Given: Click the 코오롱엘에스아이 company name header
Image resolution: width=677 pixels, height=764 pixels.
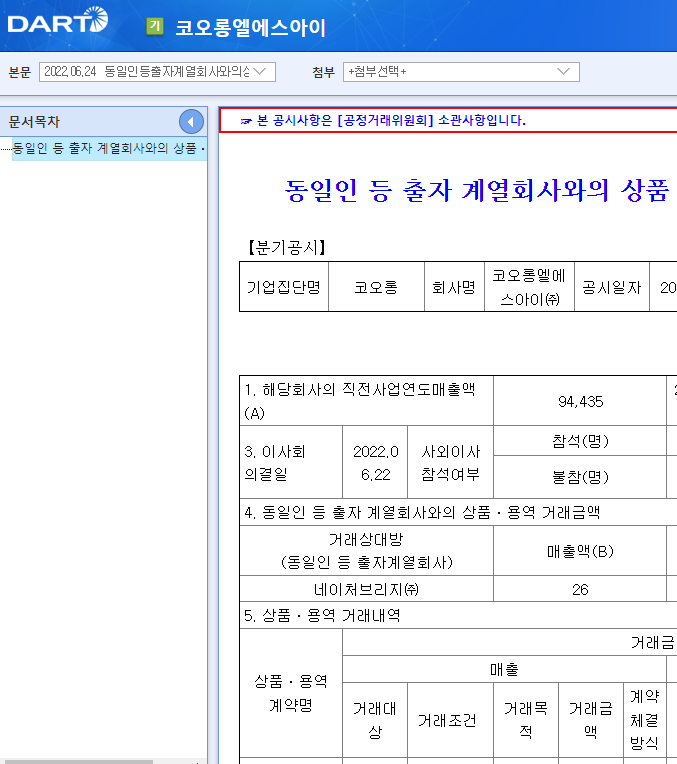Looking at the screenshot, I should point(251,28).
